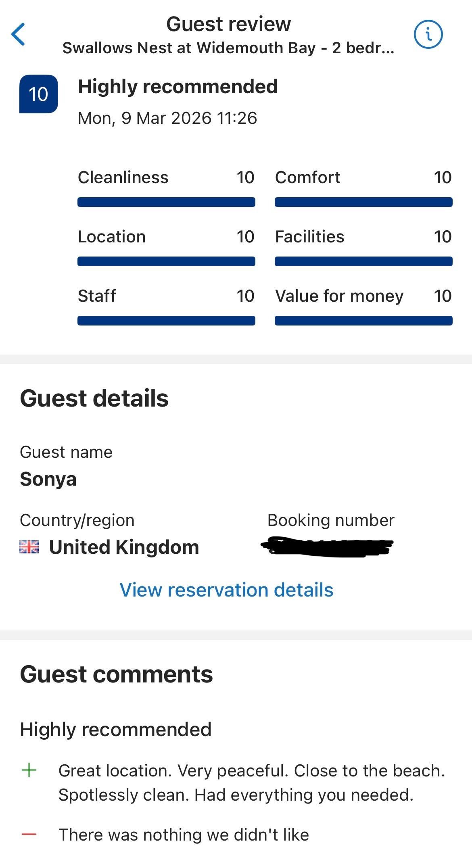472x868 pixels.
Task: Tap the Value for money rating bar
Action: coord(363,321)
